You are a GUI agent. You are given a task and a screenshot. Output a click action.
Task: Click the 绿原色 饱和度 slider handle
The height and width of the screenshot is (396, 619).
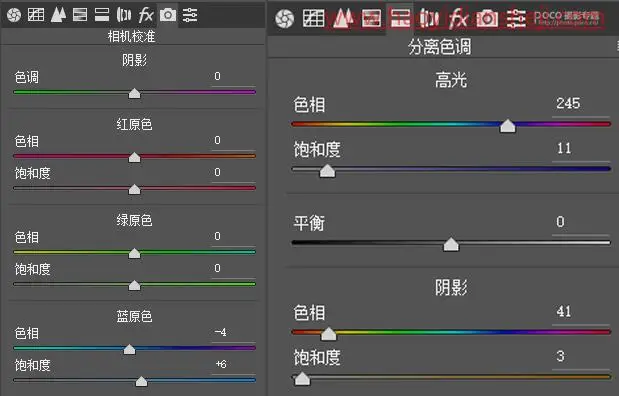tap(135, 285)
